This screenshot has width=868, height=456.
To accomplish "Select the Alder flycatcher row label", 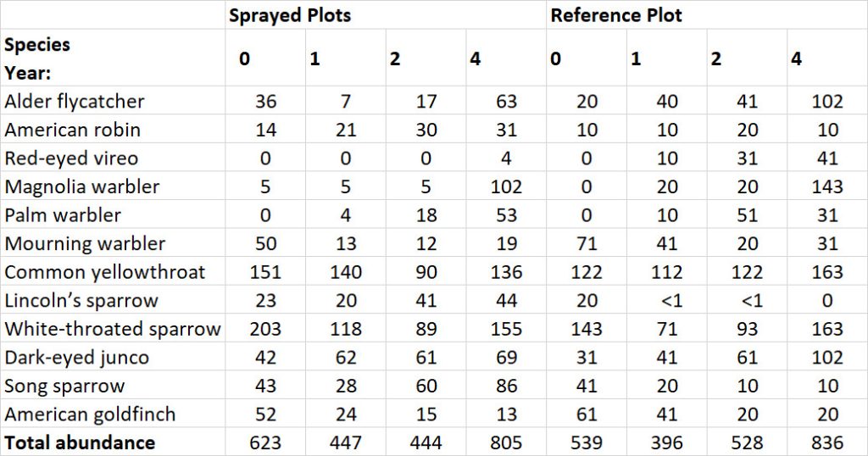I will click(113, 101).
